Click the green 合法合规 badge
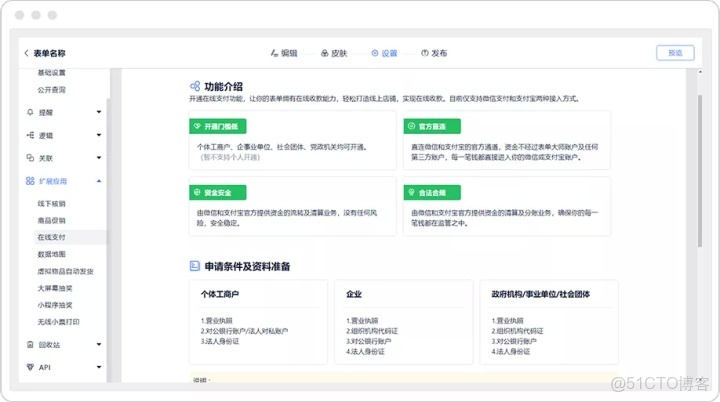 coord(432,193)
